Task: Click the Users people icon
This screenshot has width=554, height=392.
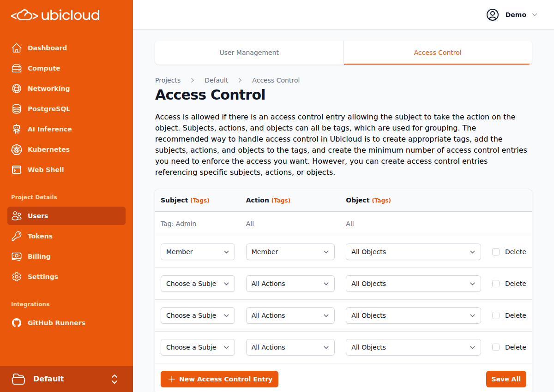Action: coord(17,216)
